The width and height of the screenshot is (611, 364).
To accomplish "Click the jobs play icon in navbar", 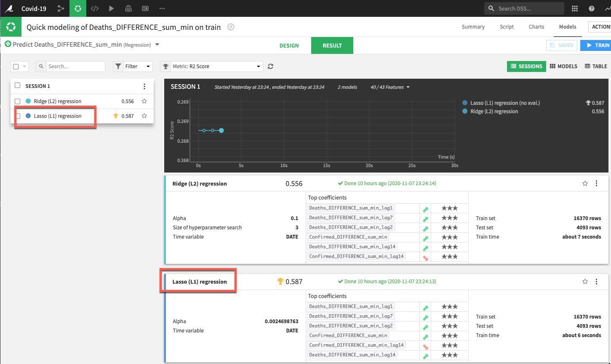I will point(111,8).
